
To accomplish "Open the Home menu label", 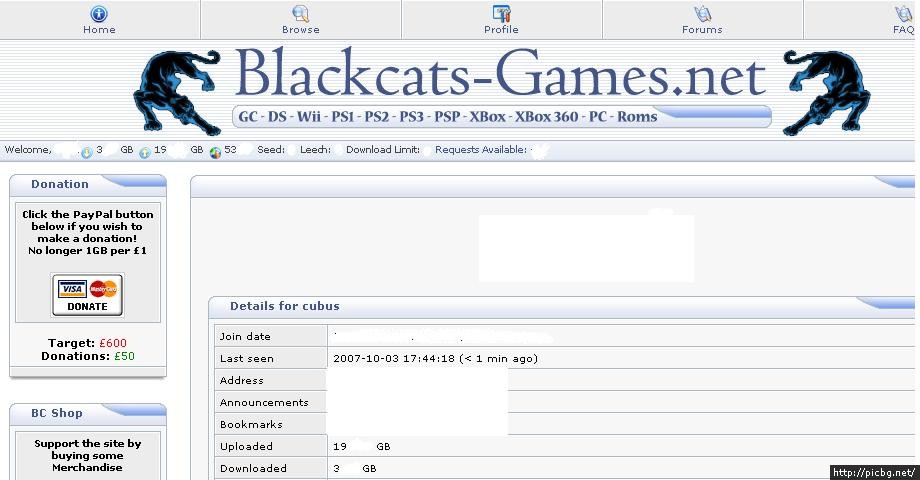I will click(x=99, y=29).
